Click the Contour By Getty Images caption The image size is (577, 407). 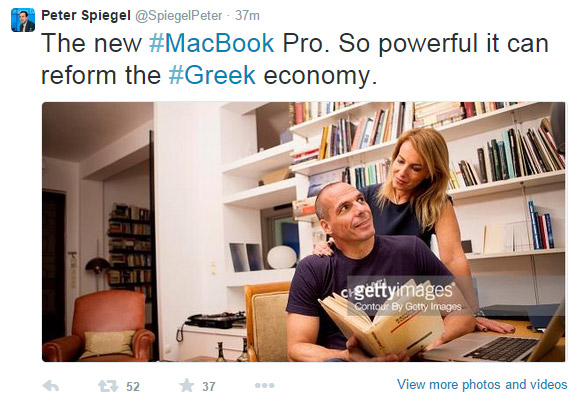coord(408,307)
